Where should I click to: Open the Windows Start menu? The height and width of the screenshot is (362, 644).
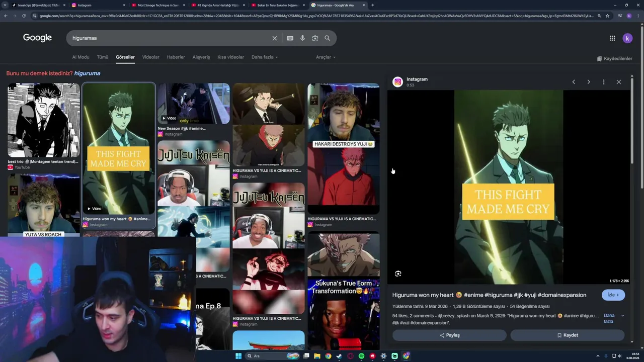[x=238, y=356]
